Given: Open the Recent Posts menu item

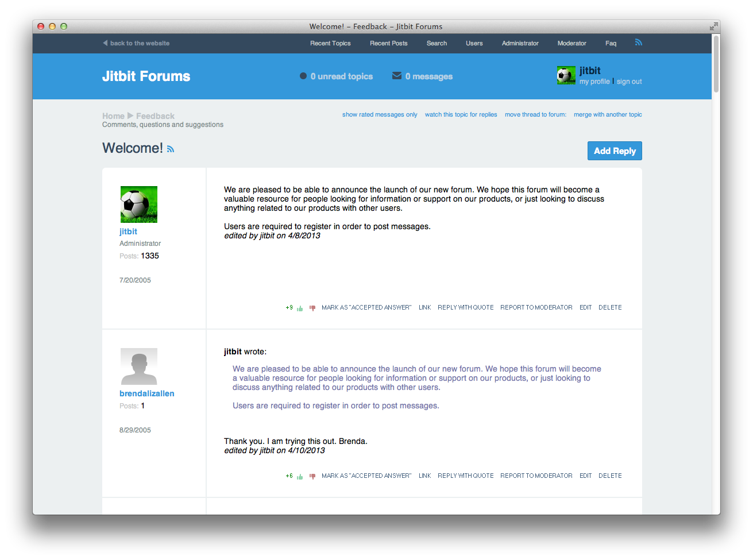Looking at the screenshot, I should point(389,43).
